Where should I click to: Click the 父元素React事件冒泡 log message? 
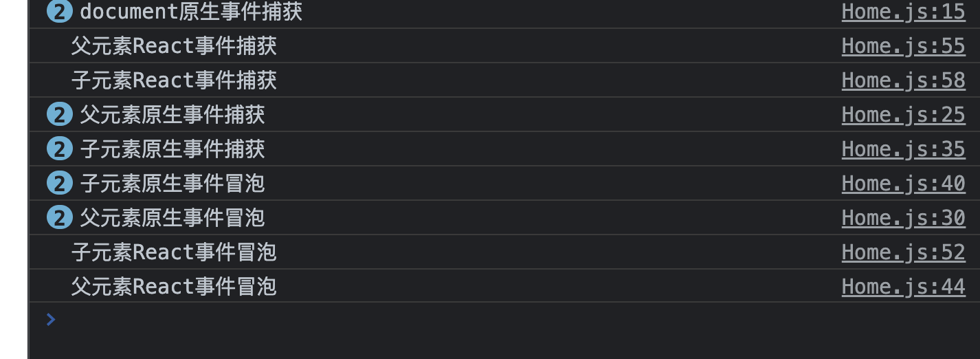click(x=174, y=287)
